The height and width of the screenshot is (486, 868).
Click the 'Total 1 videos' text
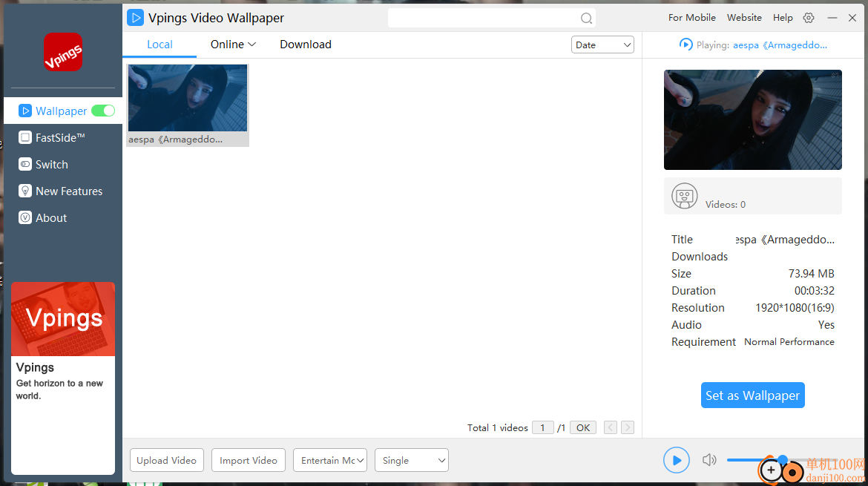pyautogui.click(x=497, y=427)
